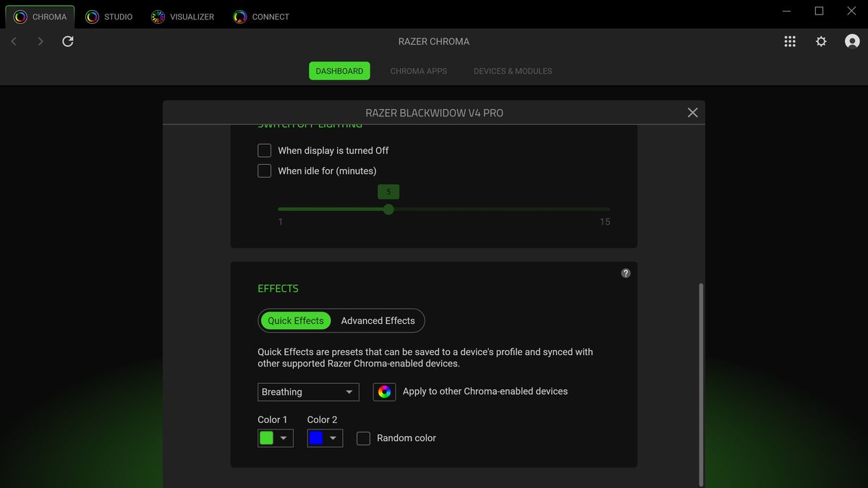The height and width of the screenshot is (488, 868).
Task: Enable When display is turned Off
Action: click(264, 150)
